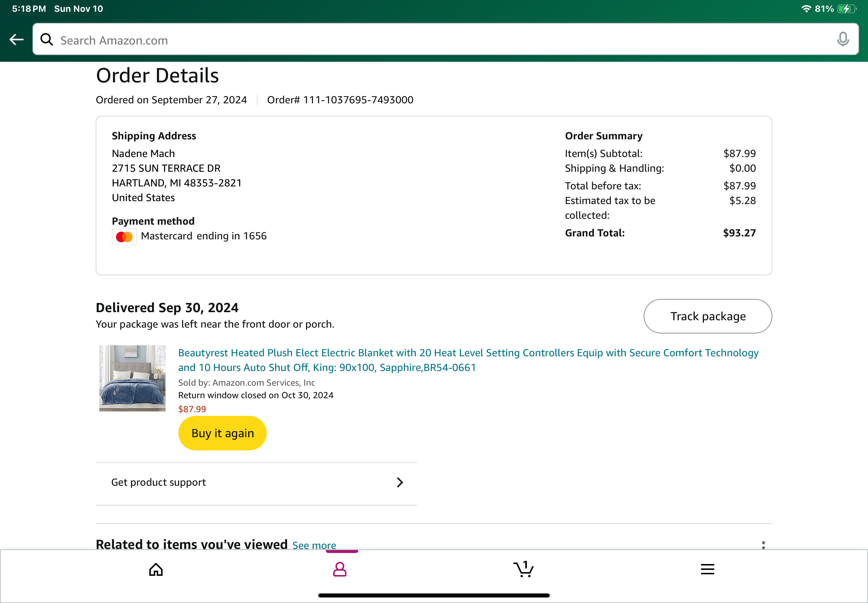Click the Track package button
Screen dimensions: 868x603
point(708,316)
